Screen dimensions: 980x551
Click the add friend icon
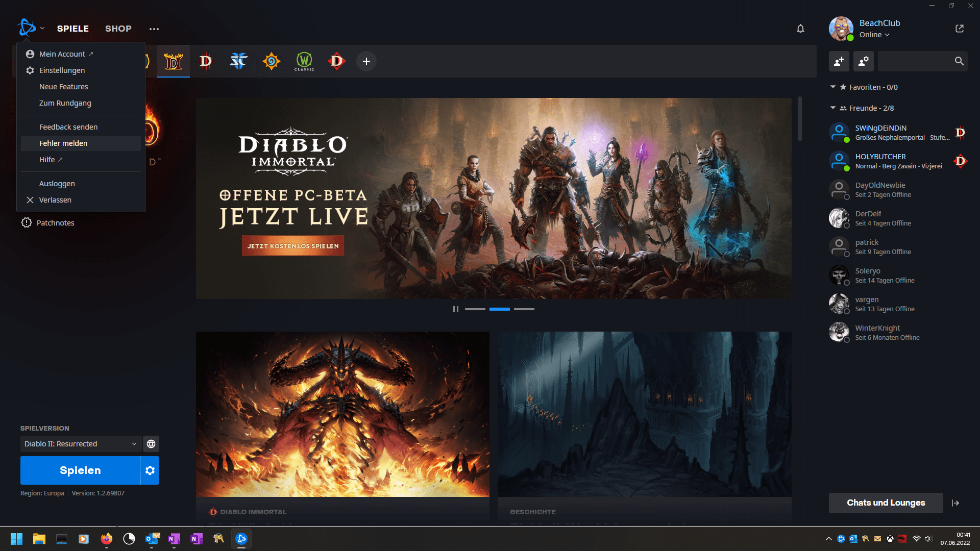[839, 61]
